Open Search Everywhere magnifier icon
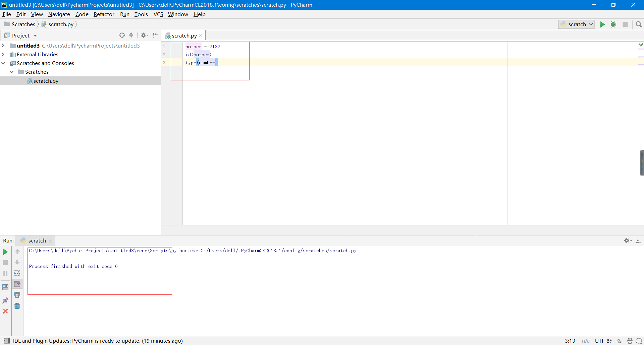644x345 pixels. click(639, 24)
